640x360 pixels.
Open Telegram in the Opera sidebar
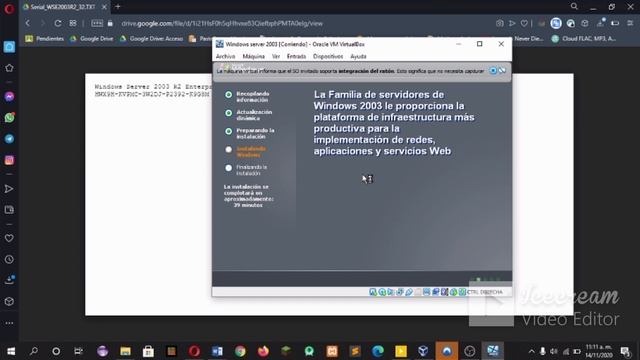9,139
